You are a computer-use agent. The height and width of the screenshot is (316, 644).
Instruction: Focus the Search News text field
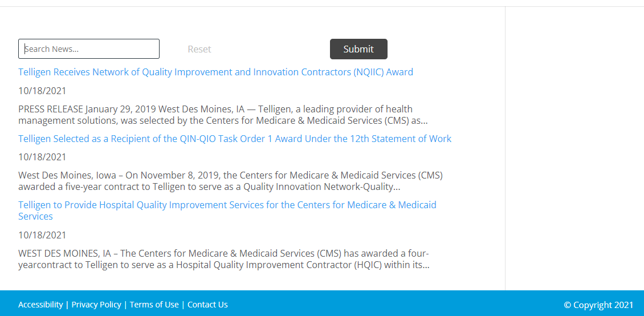coord(89,49)
